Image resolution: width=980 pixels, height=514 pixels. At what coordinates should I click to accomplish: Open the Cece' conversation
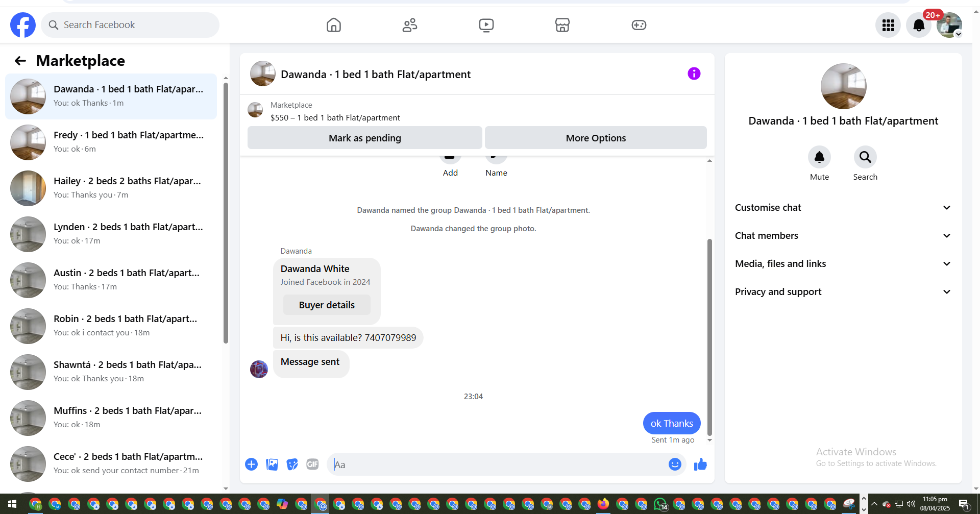(x=111, y=464)
